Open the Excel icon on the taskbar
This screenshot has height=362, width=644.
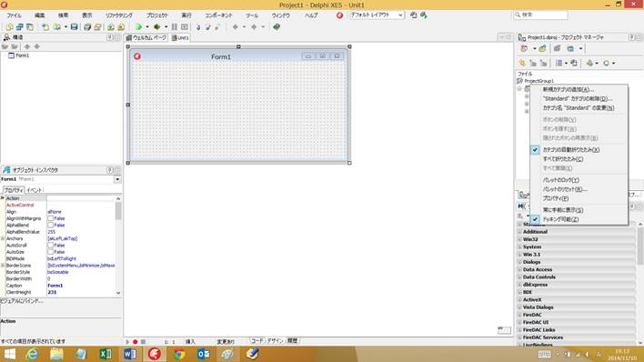point(106,354)
